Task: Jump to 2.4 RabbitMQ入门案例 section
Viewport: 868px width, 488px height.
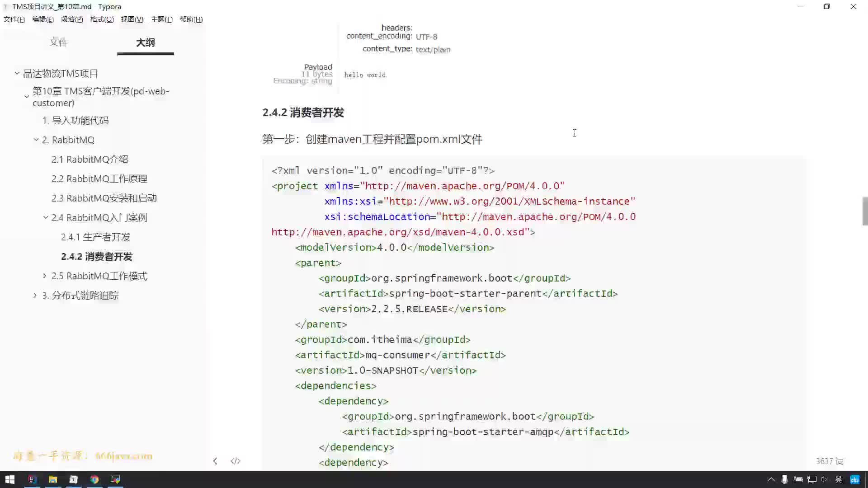Action: click(x=99, y=218)
